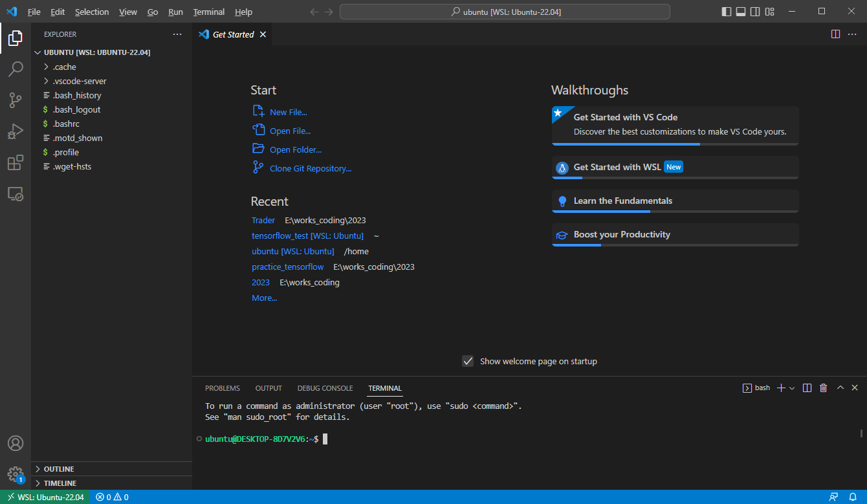Open the Terminal menu
The width and height of the screenshot is (867, 504).
point(209,12)
